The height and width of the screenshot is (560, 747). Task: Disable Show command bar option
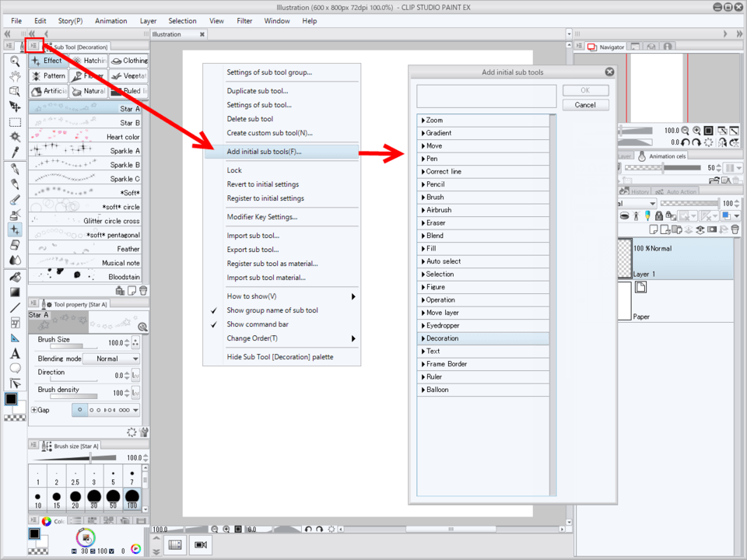(x=257, y=324)
